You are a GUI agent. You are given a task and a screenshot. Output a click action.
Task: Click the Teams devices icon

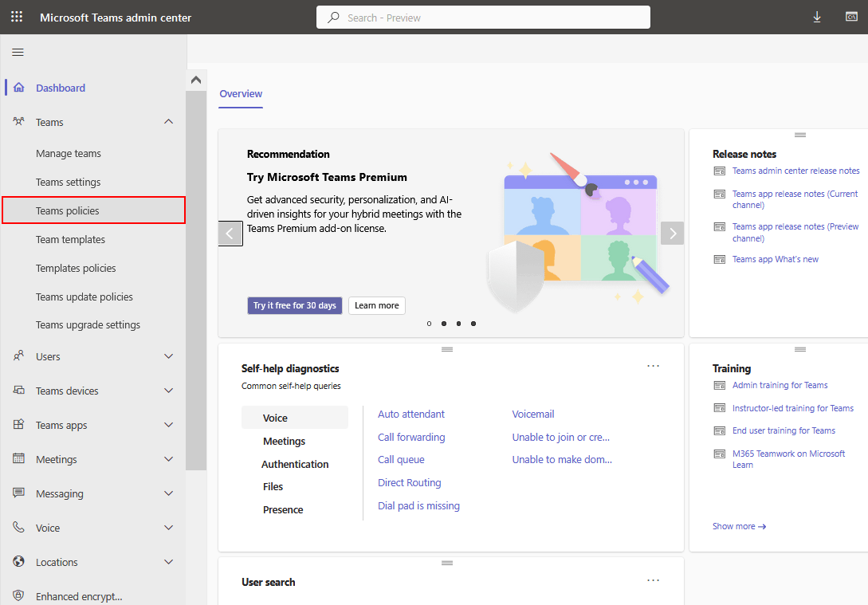pos(19,390)
